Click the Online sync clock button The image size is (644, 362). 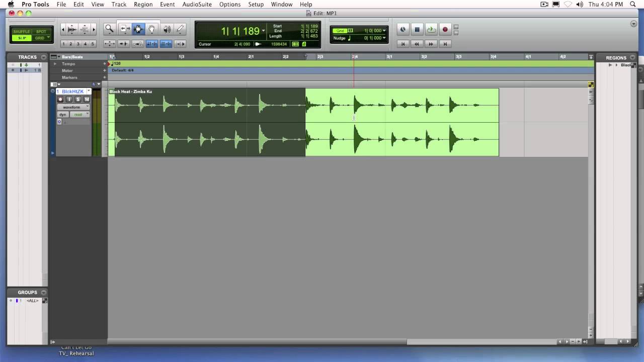pyautogui.click(x=403, y=30)
